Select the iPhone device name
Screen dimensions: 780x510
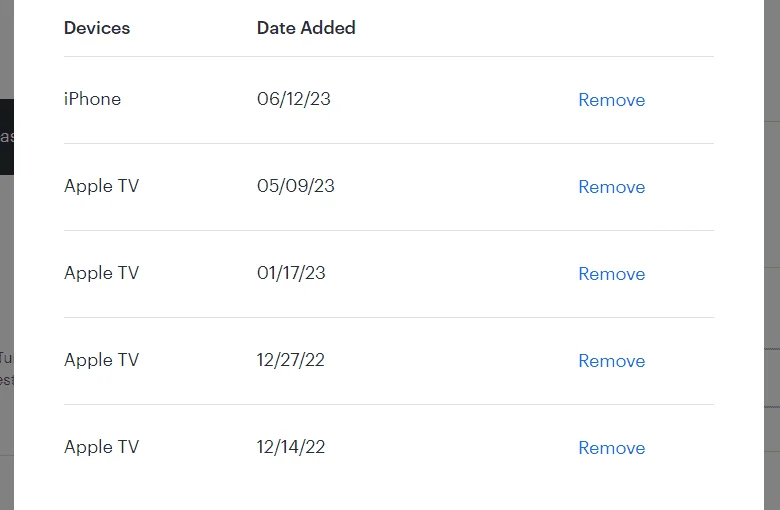click(93, 99)
